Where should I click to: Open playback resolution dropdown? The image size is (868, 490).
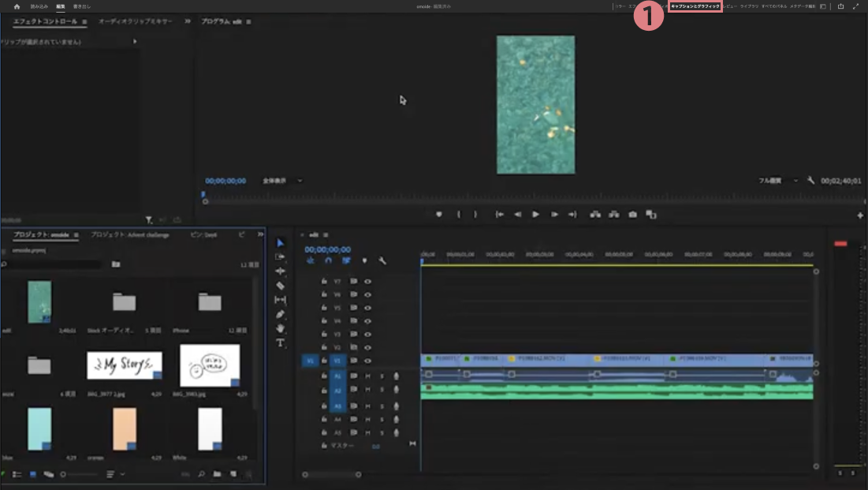[778, 181]
